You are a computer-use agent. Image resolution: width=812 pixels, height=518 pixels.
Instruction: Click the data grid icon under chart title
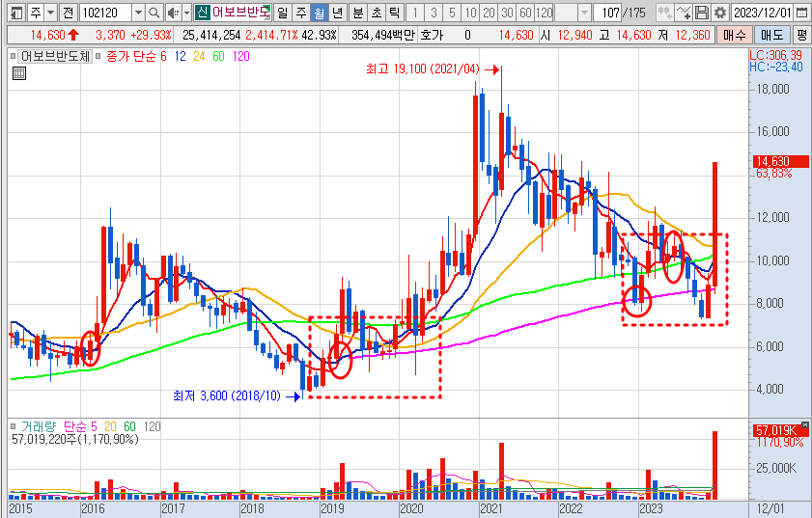19,73
